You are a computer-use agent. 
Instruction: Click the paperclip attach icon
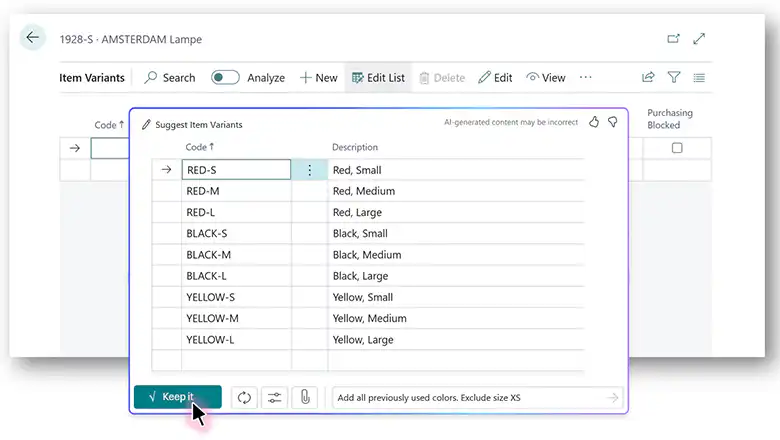304,397
